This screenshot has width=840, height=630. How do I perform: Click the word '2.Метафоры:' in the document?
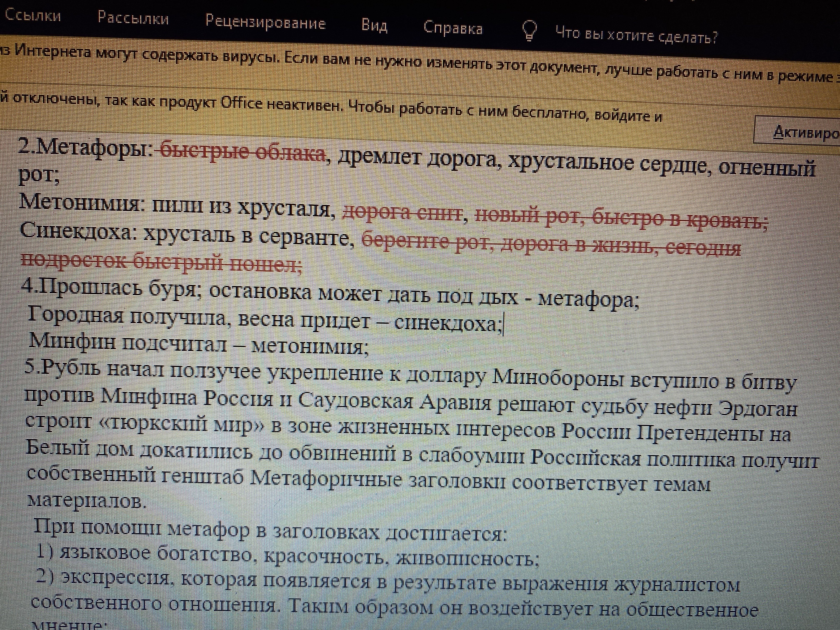tap(86, 147)
